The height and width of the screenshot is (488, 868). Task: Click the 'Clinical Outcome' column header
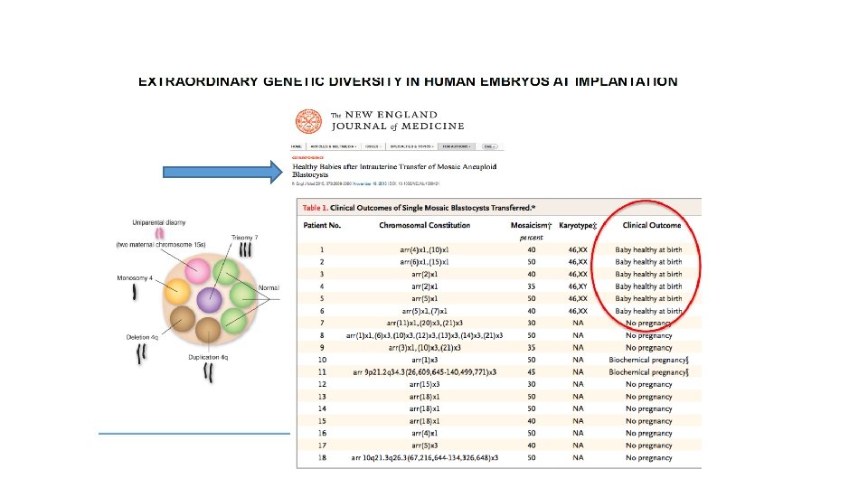(652, 225)
